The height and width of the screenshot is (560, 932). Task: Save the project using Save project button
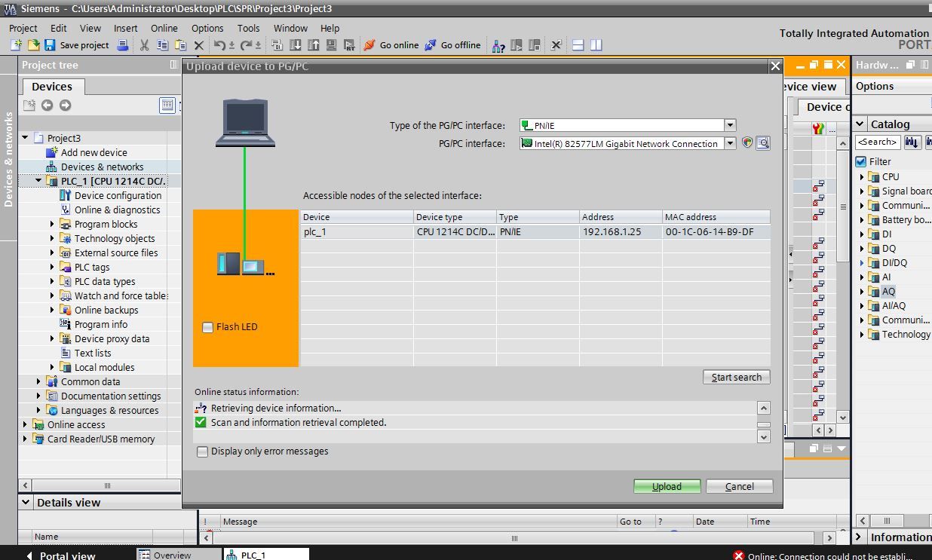[77, 45]
